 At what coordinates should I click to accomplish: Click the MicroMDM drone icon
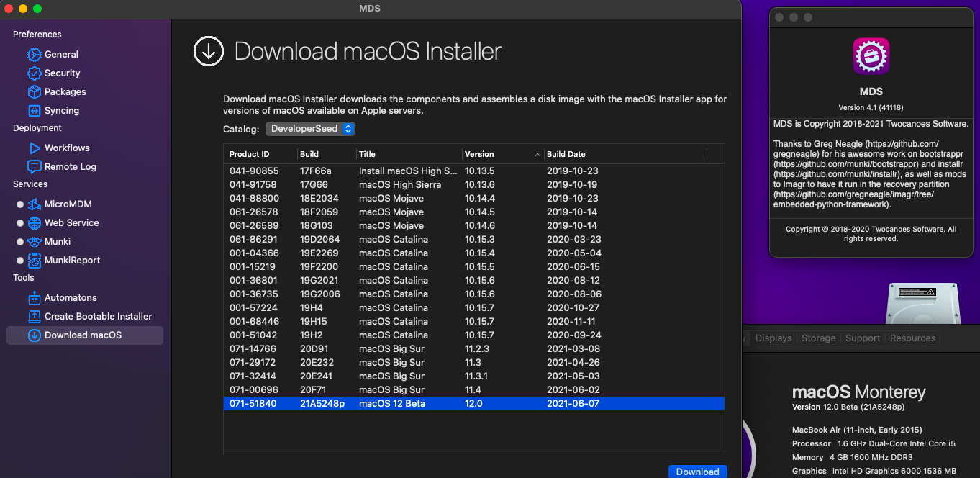click(x=34, y=204)
